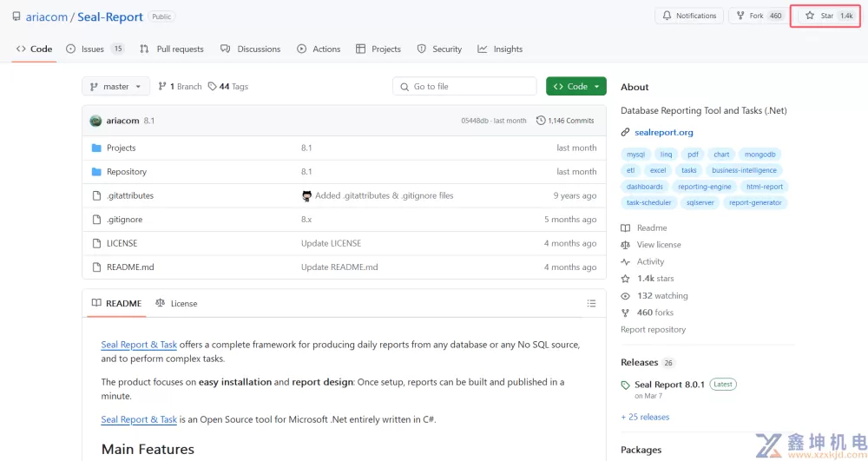Open the 'Update LICENSE' commit message
The width and height of the screenshot is (868, 461).
[331, 243]
